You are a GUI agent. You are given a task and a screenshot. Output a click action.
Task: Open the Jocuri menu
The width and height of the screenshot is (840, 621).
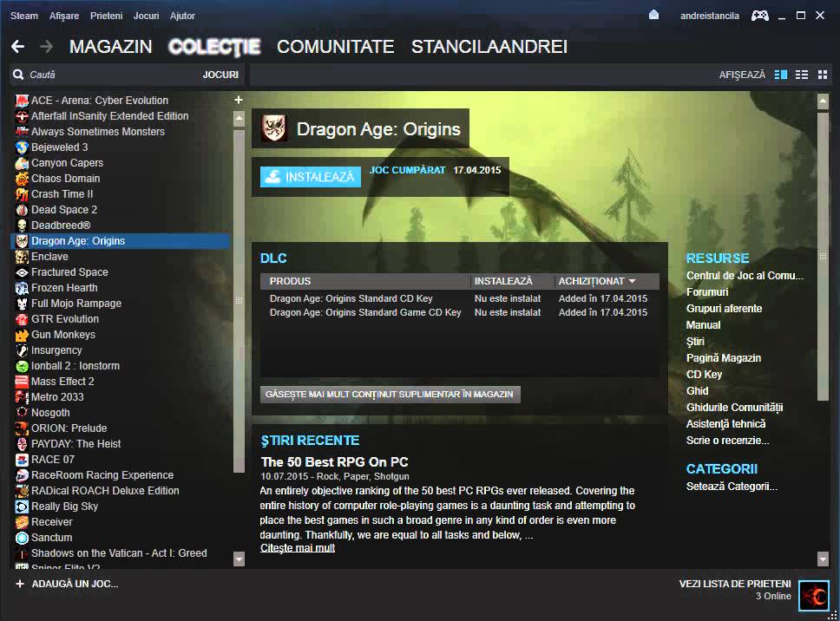point(147,16)
